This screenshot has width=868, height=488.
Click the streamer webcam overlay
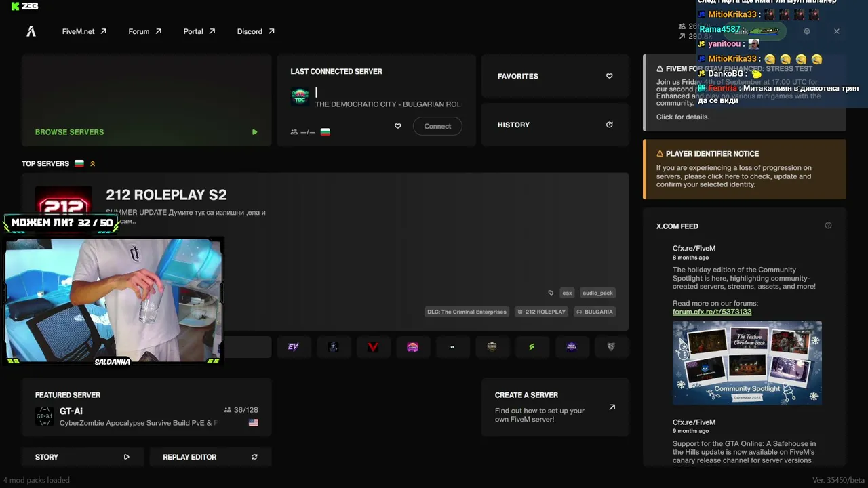tap(113, 300)
